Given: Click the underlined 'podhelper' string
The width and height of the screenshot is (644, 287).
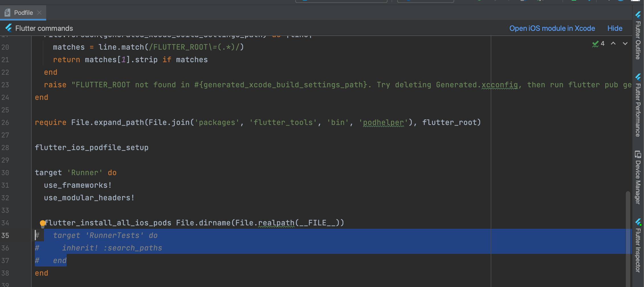Looking at the screenshot, I should tap(383, 123).
